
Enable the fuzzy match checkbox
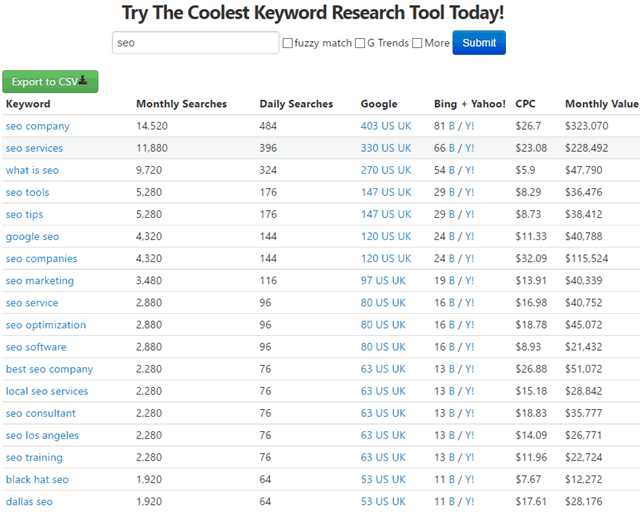[288, 43]
